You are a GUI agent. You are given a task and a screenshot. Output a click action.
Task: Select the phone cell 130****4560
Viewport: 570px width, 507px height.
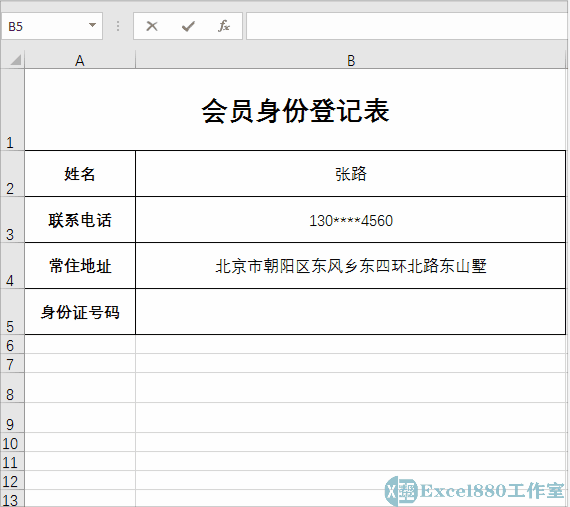[351, 220]
